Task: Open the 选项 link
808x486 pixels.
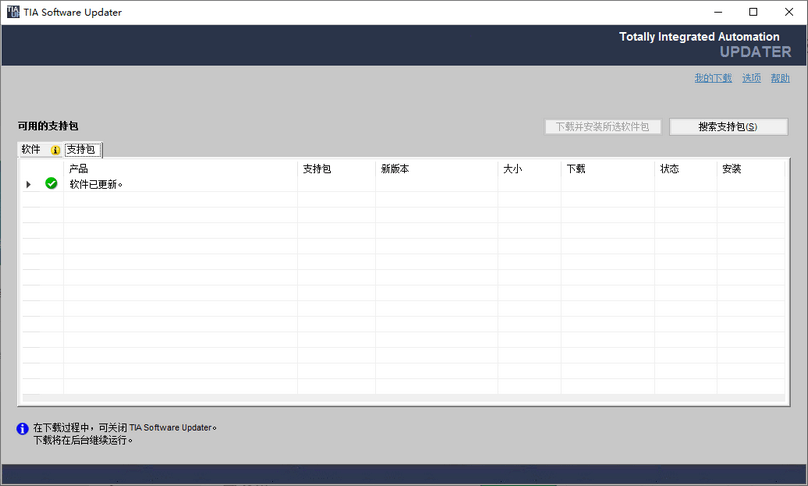Action: [751, 78]
